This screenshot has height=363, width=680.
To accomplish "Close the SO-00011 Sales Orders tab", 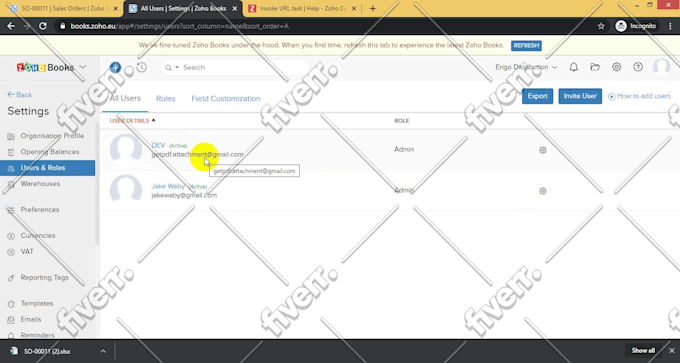I will tap(115, 9).
